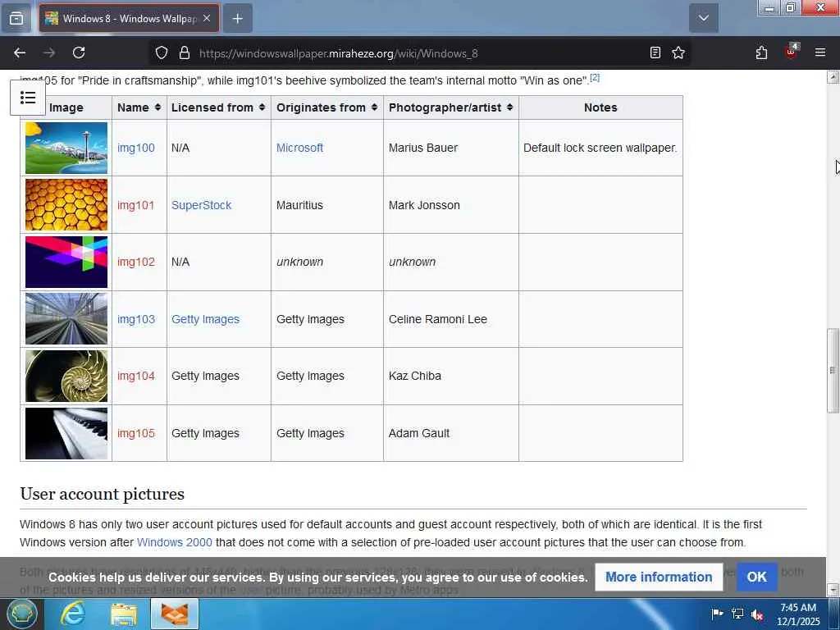Open Windows Explorer from the taskbar
The width and height of the screenshot is (840, 630).
coord(123,614)
